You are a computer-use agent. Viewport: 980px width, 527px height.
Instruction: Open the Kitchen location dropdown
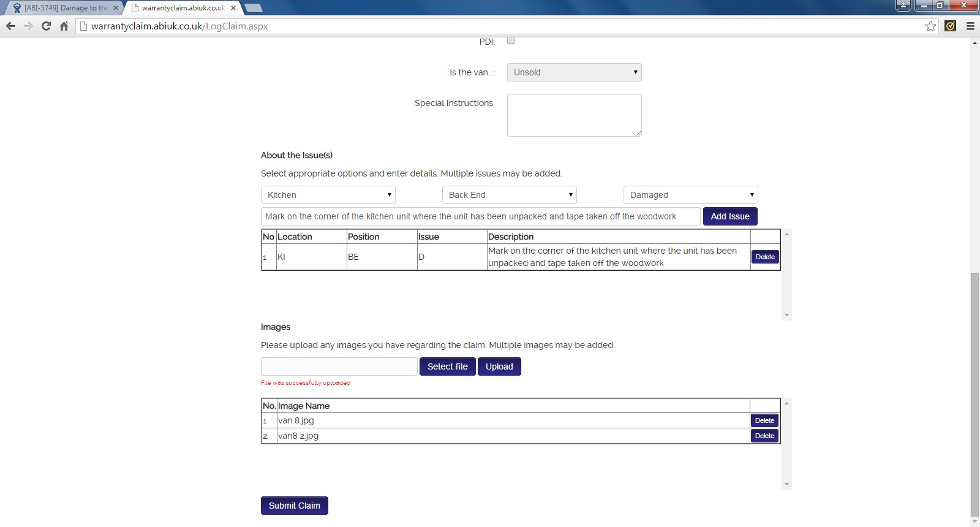pyautogui.click(x=328, y=195)
